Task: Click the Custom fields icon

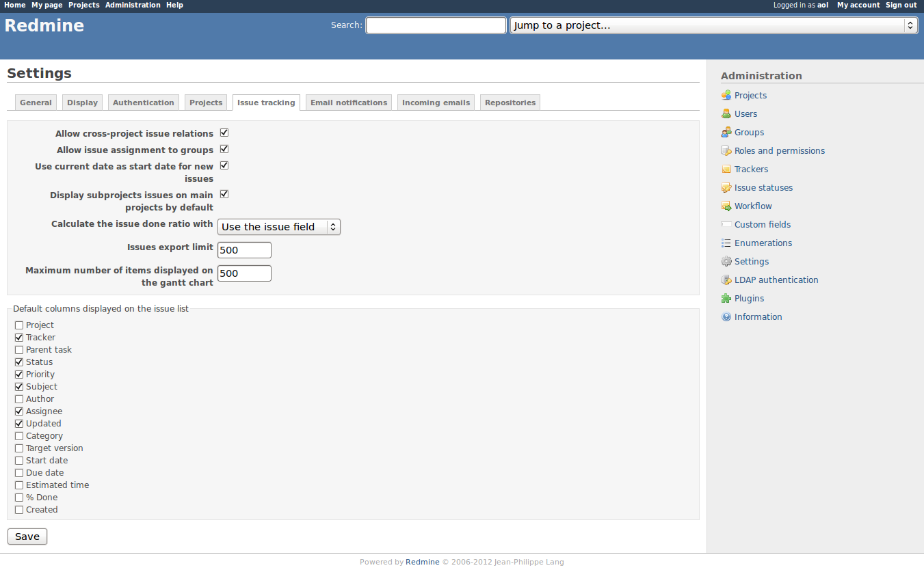Action: tap(726, 224)
